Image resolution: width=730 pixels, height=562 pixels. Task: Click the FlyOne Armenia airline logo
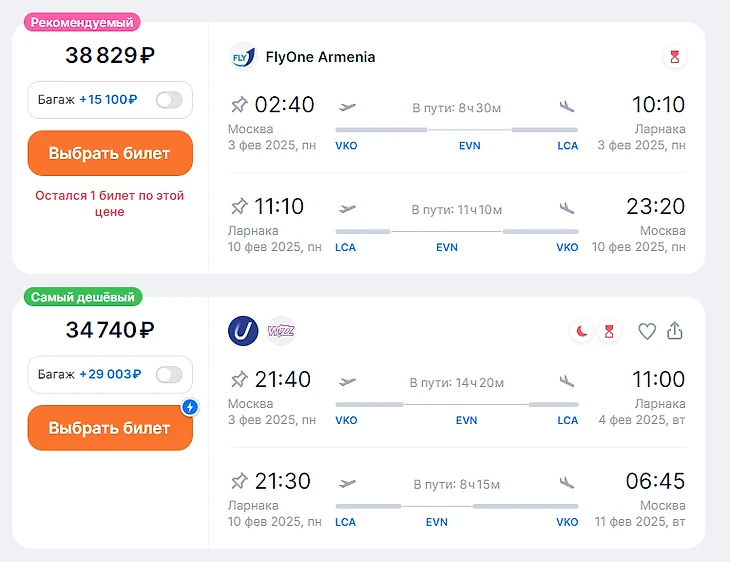click(242, 57)
